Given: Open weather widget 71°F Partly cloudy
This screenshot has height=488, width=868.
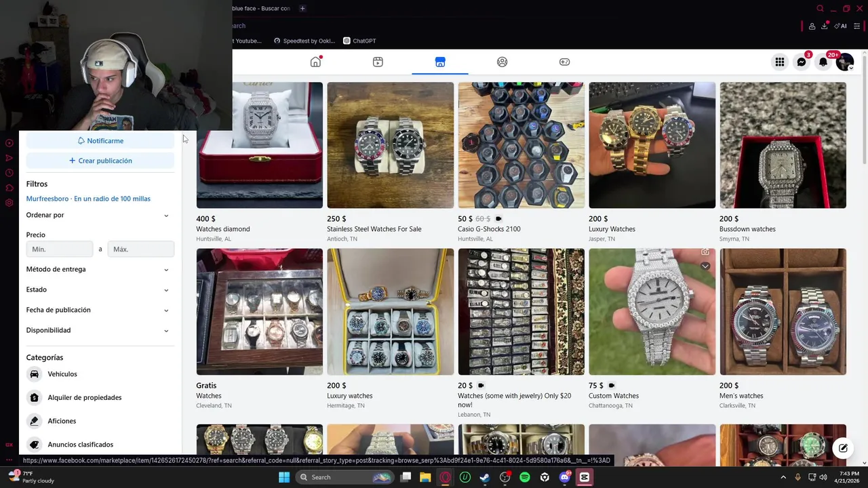Looking at the screenshot, I should pos(31,477).
